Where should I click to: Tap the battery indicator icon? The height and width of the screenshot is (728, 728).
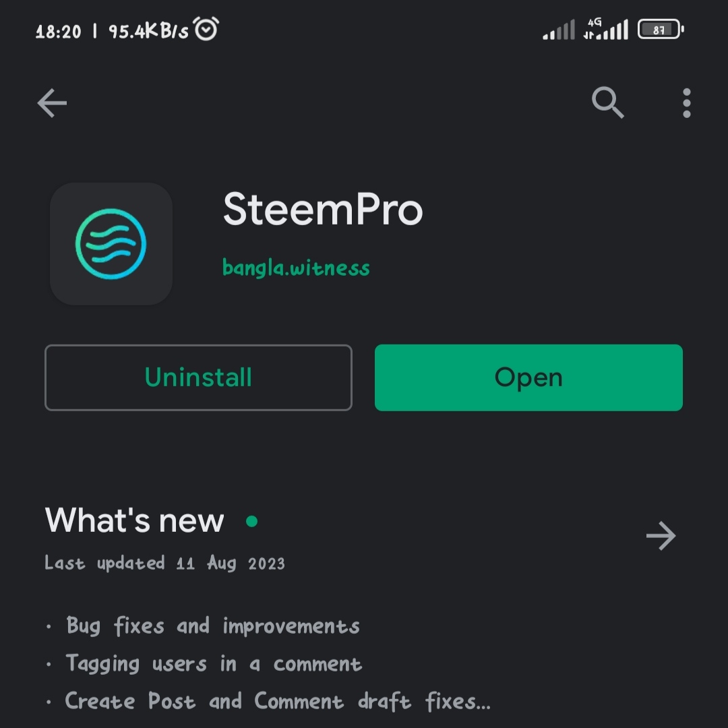coord(661,29)
